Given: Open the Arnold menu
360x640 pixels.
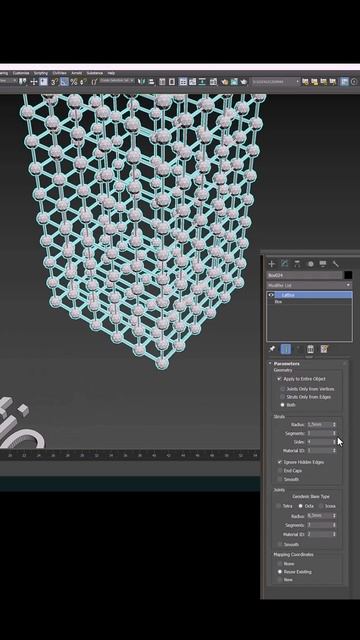Looking at the screenshot, I should [76, 73].
